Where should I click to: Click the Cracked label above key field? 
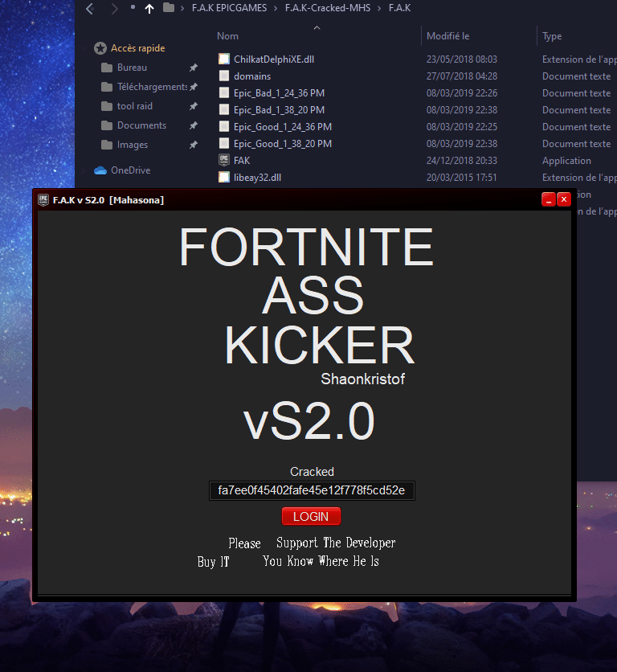312,471
